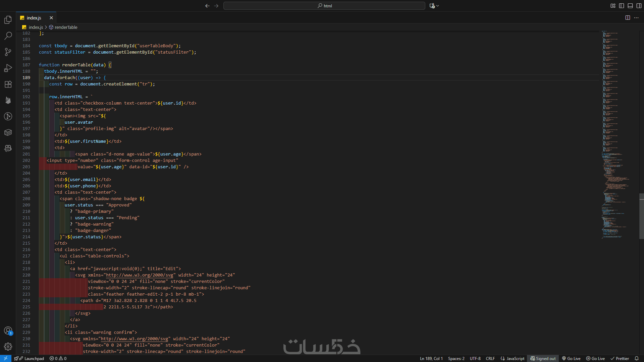The image size is (644, 362).
Task: Click the html command center search box
Action: point(324,6)
